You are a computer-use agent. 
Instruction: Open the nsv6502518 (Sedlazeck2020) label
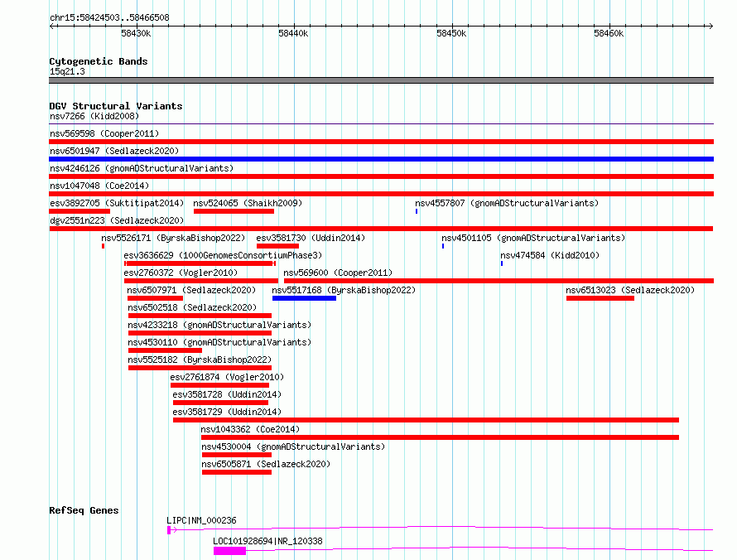(192, 307)
